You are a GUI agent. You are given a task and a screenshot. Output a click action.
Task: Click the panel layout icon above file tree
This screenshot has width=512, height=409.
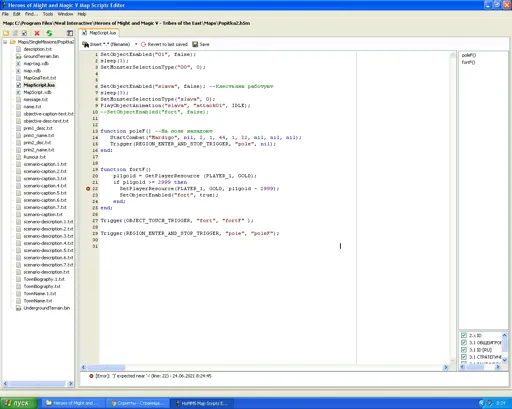[x=70, y=33]
